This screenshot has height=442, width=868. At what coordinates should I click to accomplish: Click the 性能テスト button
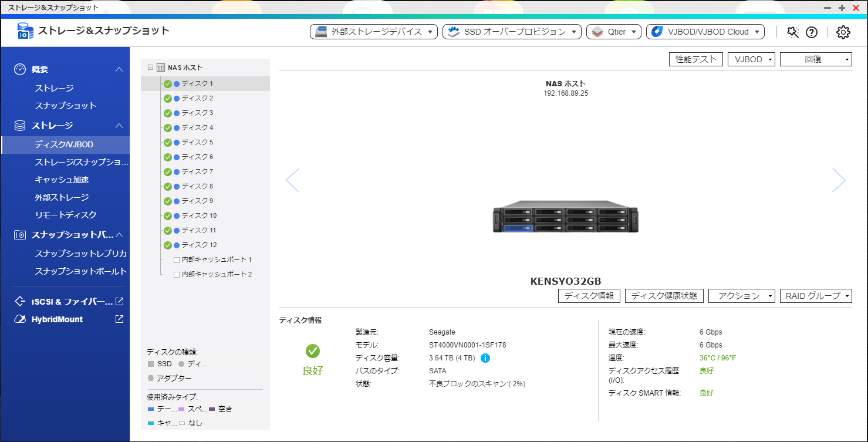coord(695,59)
